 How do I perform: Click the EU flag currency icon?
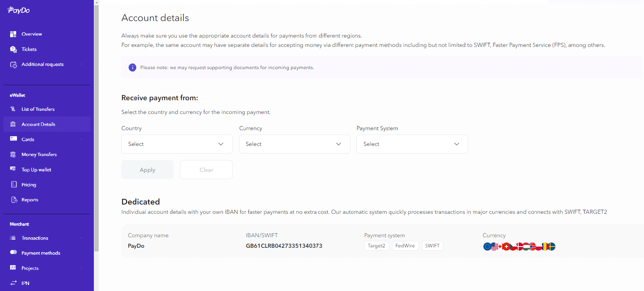(487, 247)
